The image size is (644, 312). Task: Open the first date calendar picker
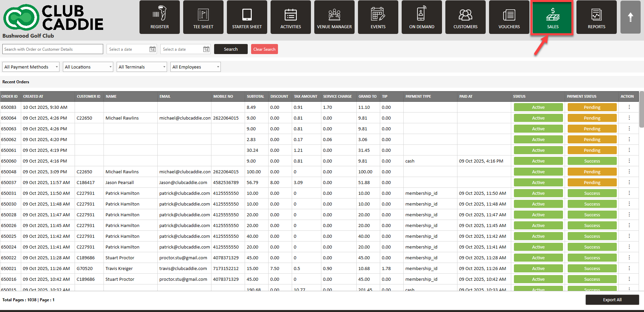[x=152, y=49]
